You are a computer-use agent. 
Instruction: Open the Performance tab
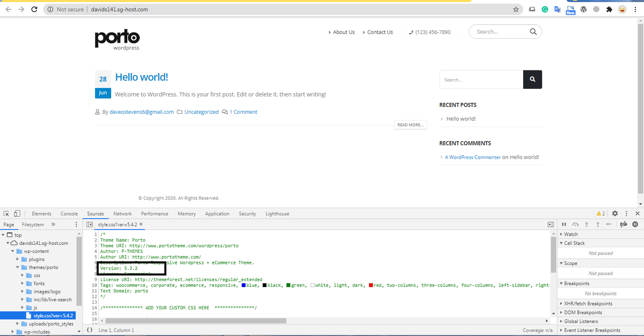pos(155,214)
